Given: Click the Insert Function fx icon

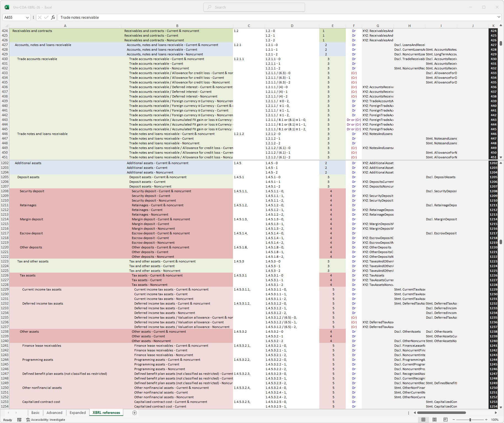Looking at the screenshot, I should pyautogui.click(x=53, y=17).
